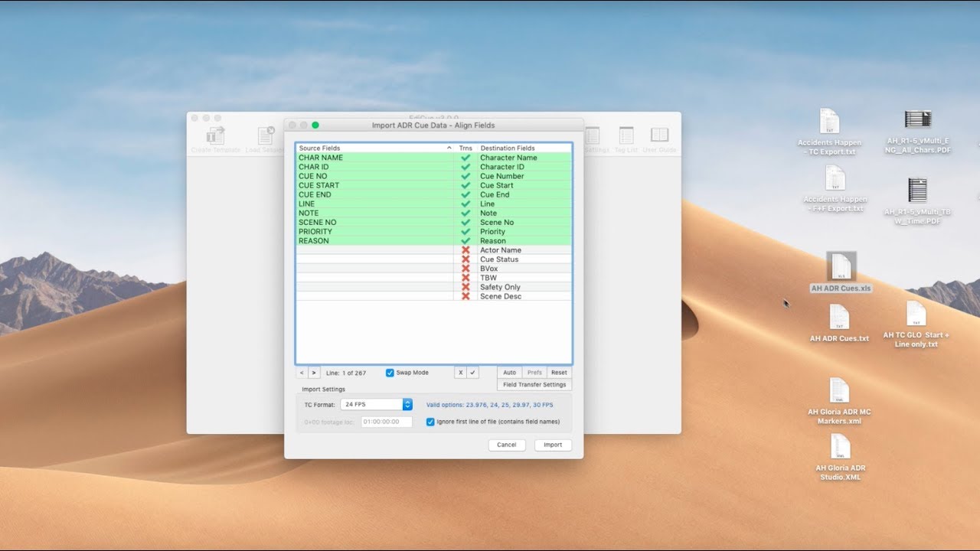This screenshot has height=551, width=980.
Task: Open TC Format 24 FPS dropdown
Action: click(377, 404)
